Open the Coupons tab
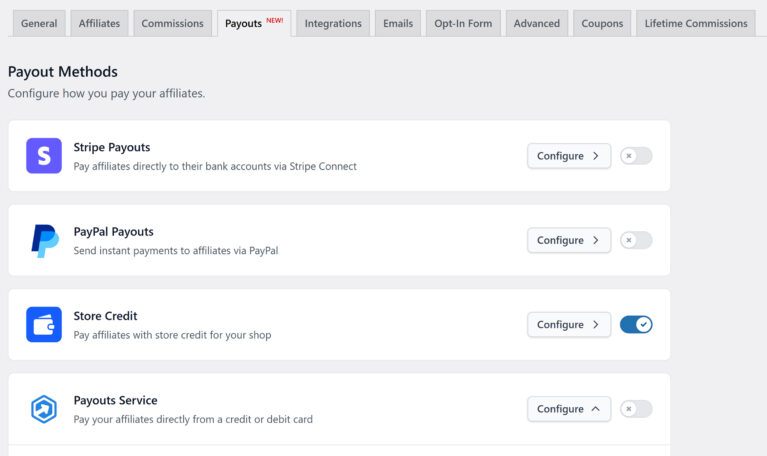 pos(602,23)
